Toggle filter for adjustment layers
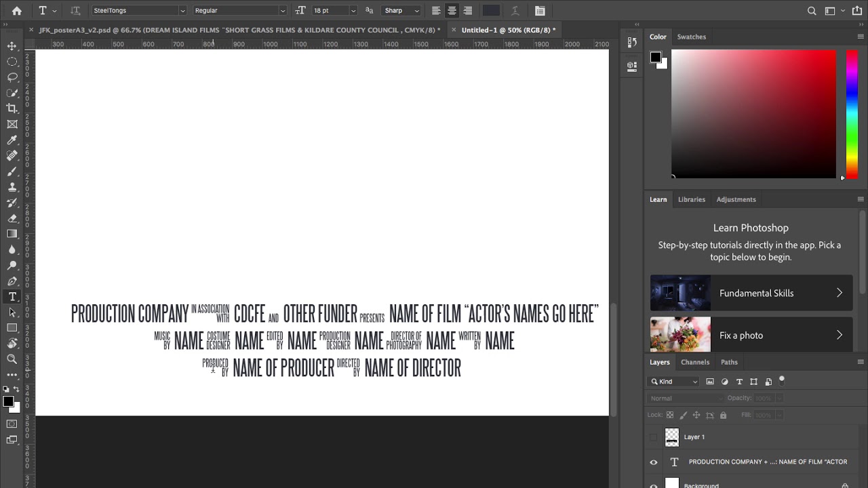 click(725, 382)
